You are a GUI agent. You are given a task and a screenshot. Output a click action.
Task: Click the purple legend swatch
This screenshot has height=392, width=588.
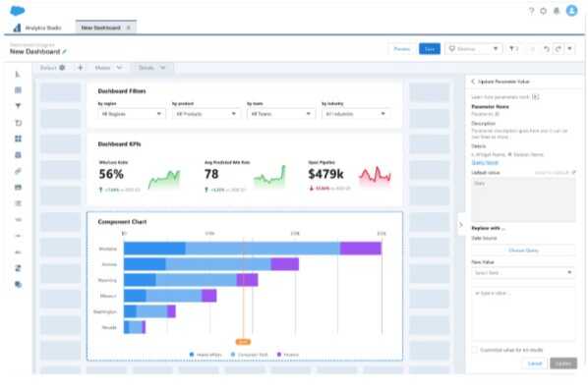(278, 354)
